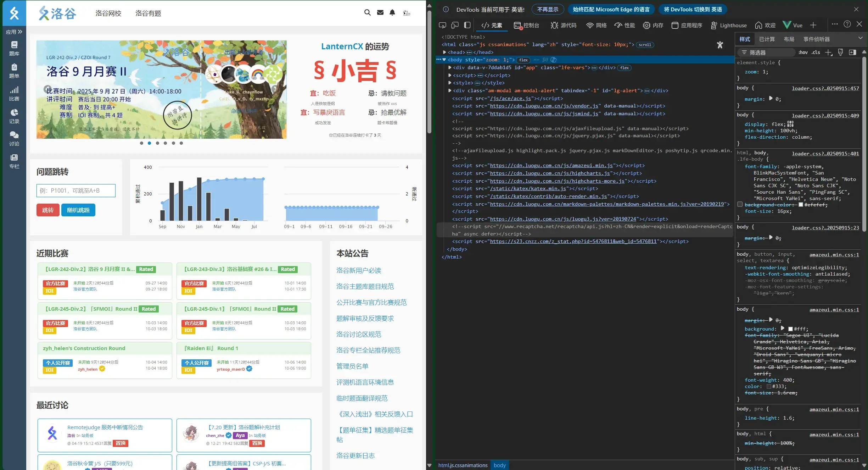The height and width of the screenshot is (470, 868).
Task: Expand the background shorthand property arrow
Action: pos(783,328)
